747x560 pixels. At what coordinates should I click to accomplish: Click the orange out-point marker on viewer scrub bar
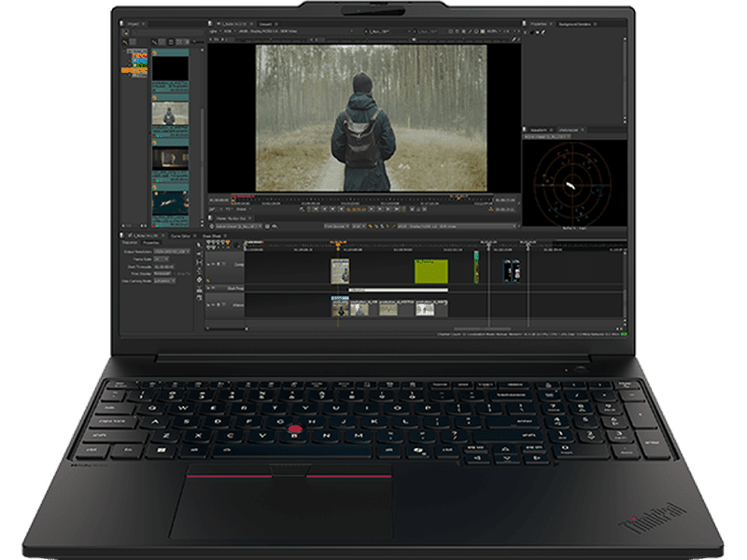pos(458,197)
